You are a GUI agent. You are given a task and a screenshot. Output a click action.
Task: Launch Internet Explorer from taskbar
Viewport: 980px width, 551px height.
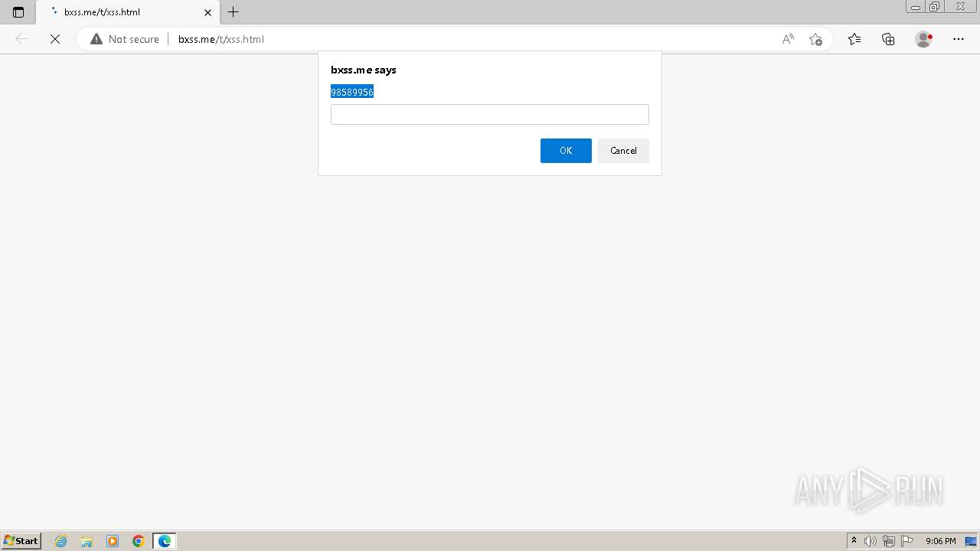tap(60, 541)
